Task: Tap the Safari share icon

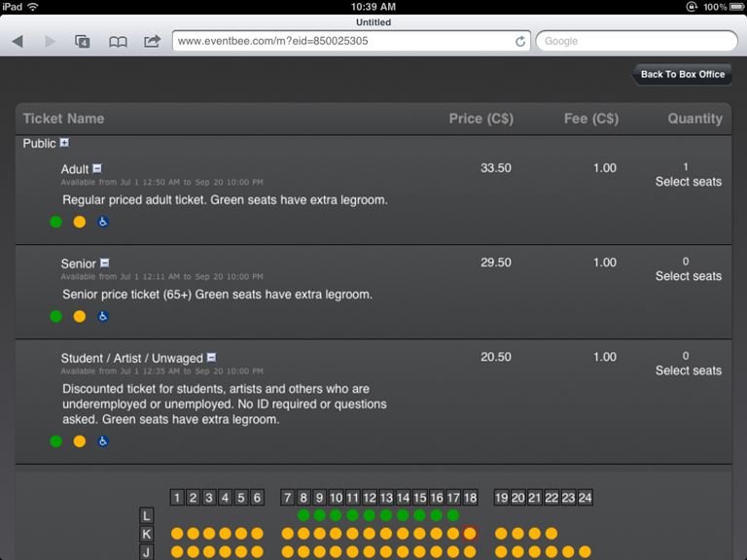Action: [152, 42]
